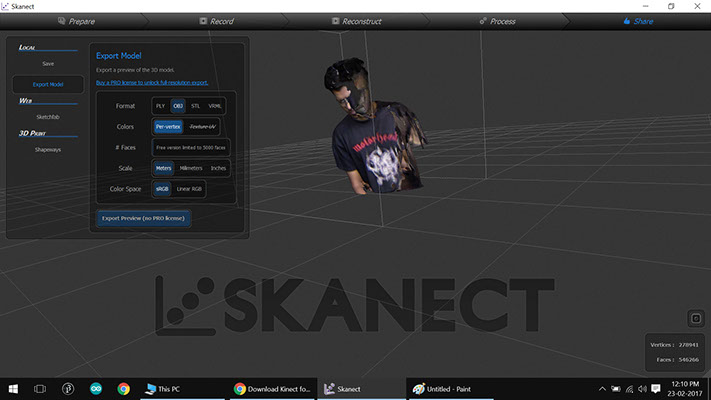
Task: Click the circular P icon on taskbar
Action: coord(68,389)
